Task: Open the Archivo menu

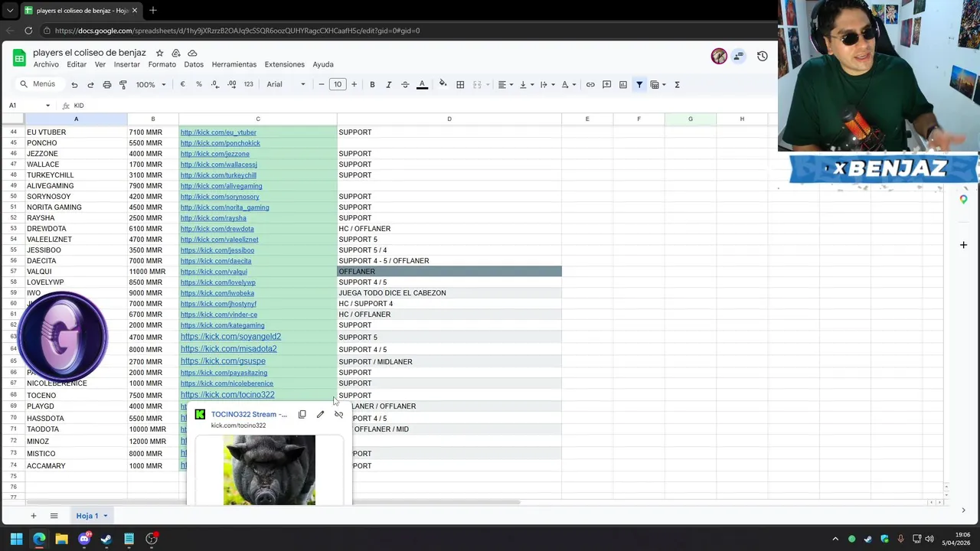Action: pyautogui.click(x=46, y=64)
